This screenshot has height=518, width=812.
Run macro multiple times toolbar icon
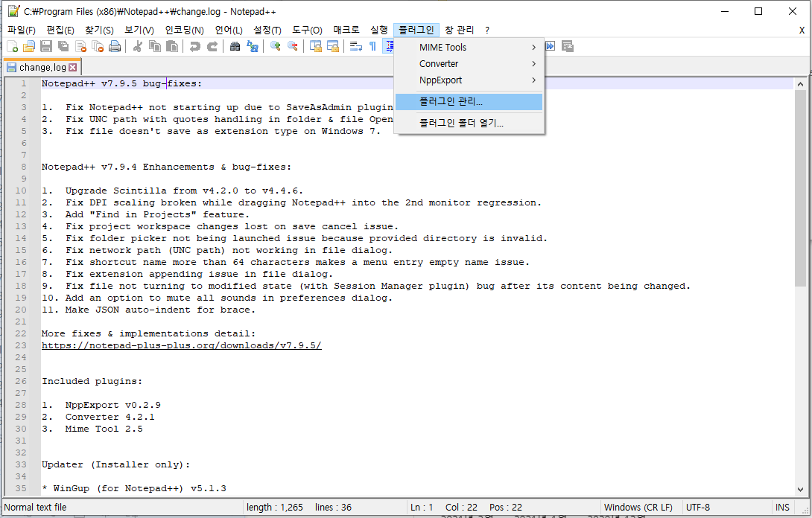550,47
